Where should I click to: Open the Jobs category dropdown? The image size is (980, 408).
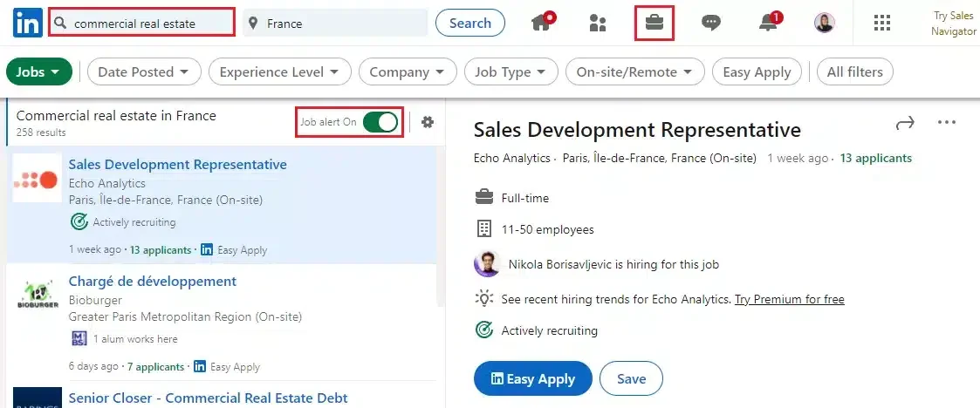[38, 71]
